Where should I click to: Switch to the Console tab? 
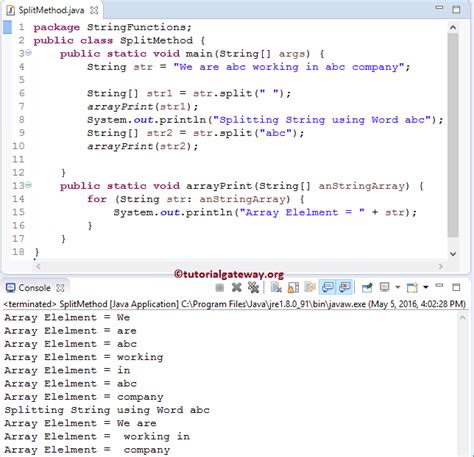(34, 288)
